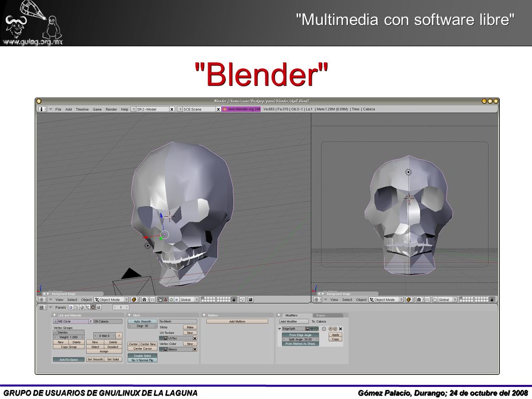532x399 pixels.
Task: Open the Game menu
Action: coord(98,109)
